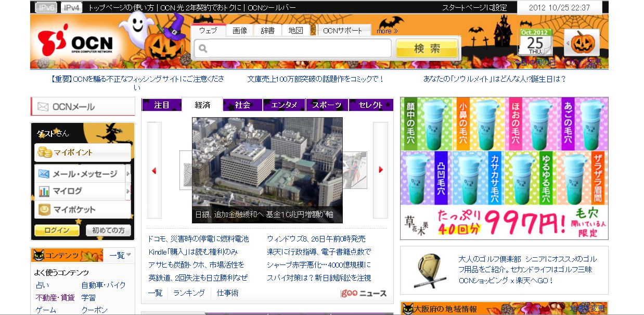The width and height of the screenshot is (644, 315).
Task: Open headline ドコモ、災害時の停電に燃料電池
Action: [198, 239]
